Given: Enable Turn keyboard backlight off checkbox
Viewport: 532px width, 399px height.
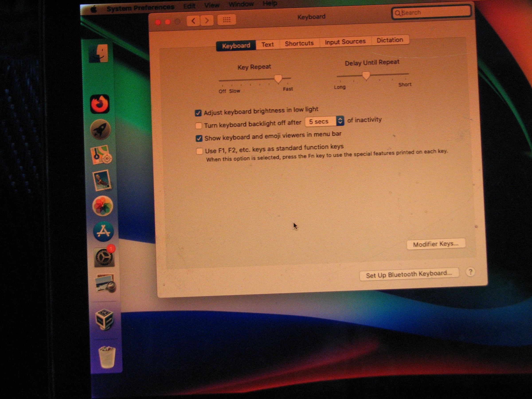Looking at the screenshot, I should tap(198, 125).
